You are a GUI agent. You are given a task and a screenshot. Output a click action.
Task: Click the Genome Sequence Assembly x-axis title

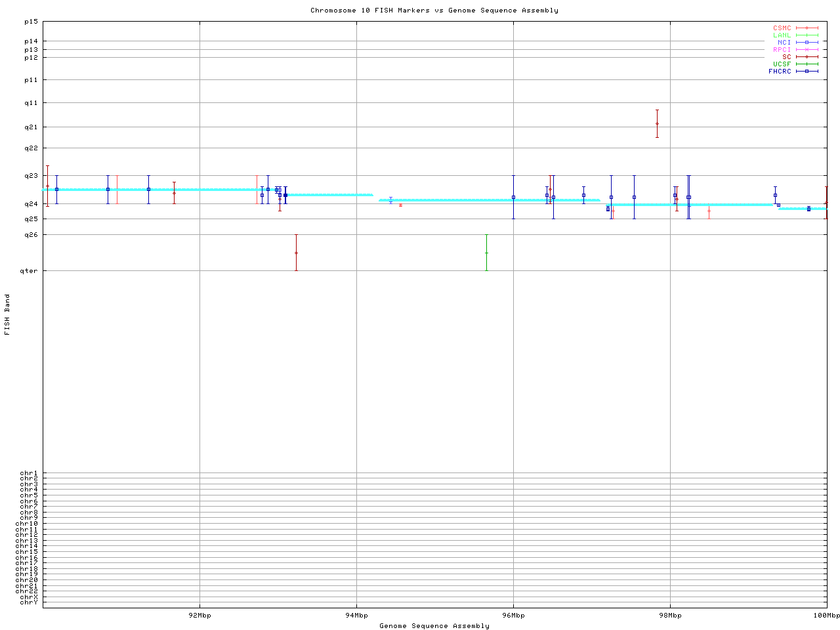pyautogui.click(x=434, y=626)
